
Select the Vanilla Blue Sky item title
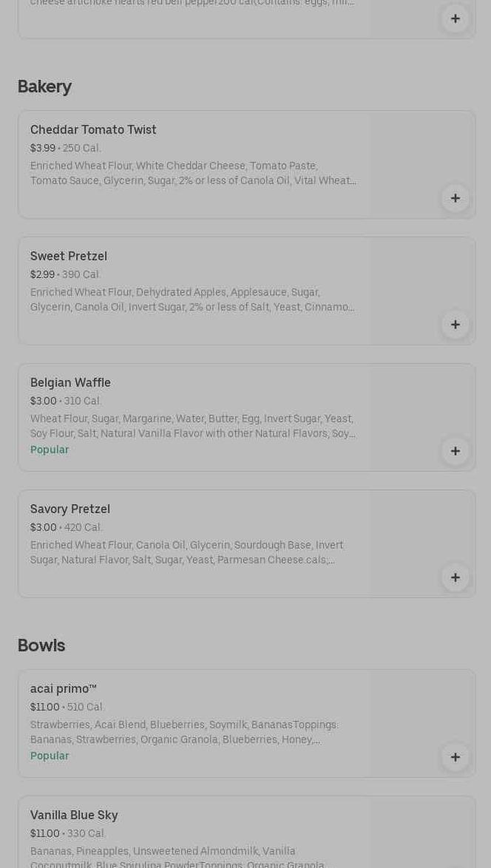pyautogui.click(x=74, y=815)
